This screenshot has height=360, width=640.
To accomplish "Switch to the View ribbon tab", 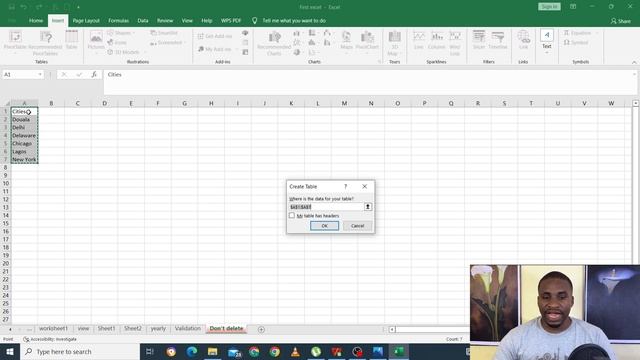I will point(187,20).
